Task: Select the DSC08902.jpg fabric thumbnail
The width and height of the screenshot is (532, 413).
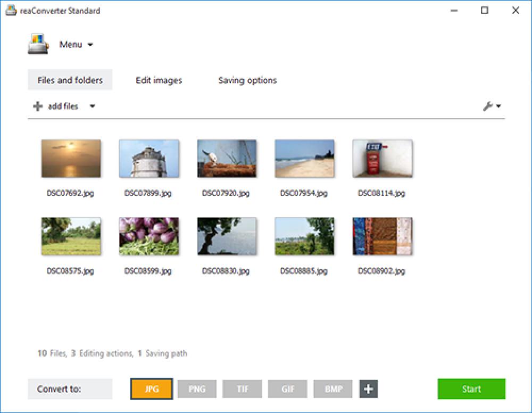Action: [382, 235]
